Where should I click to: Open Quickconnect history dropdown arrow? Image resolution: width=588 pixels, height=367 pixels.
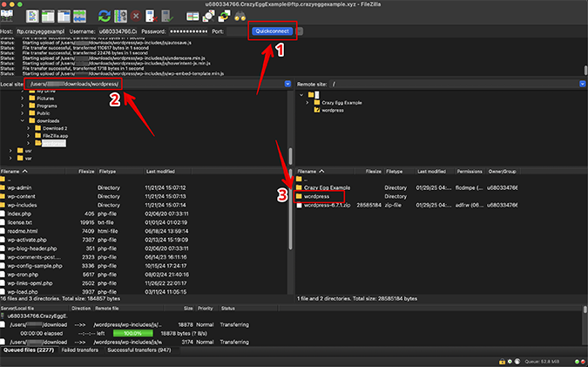pyautogui.click(x=300, y=31)
